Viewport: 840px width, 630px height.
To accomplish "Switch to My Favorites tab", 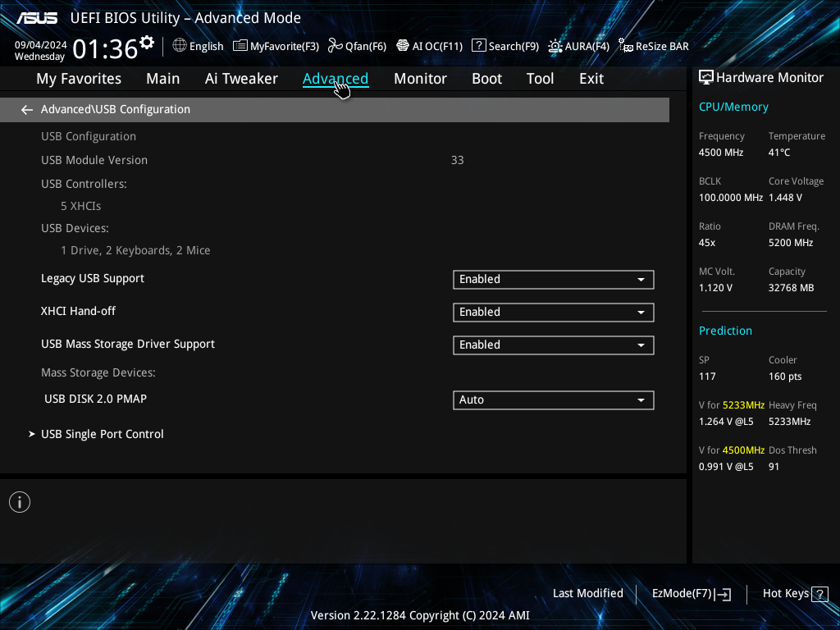I will tap(79, 79).
